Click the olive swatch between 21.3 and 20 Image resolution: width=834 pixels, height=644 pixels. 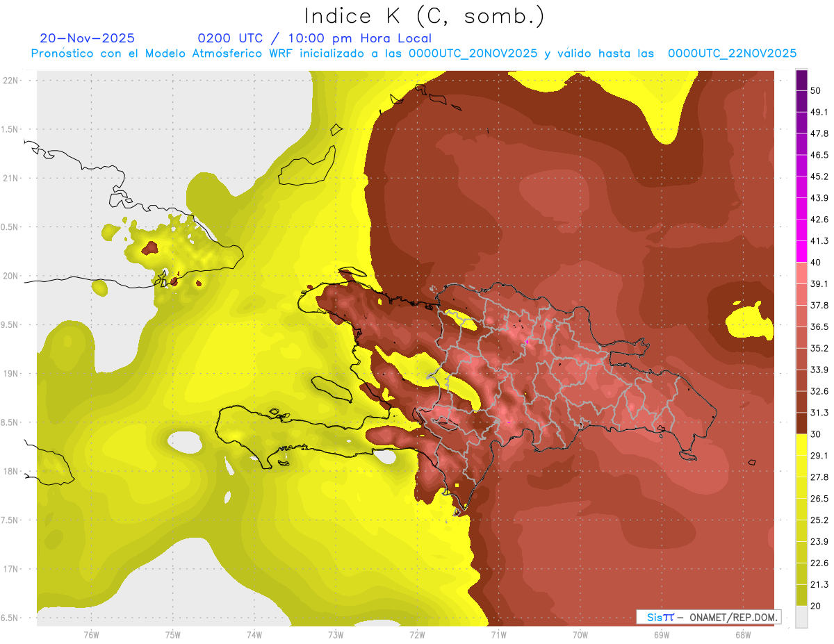click(x=801, y=595)
